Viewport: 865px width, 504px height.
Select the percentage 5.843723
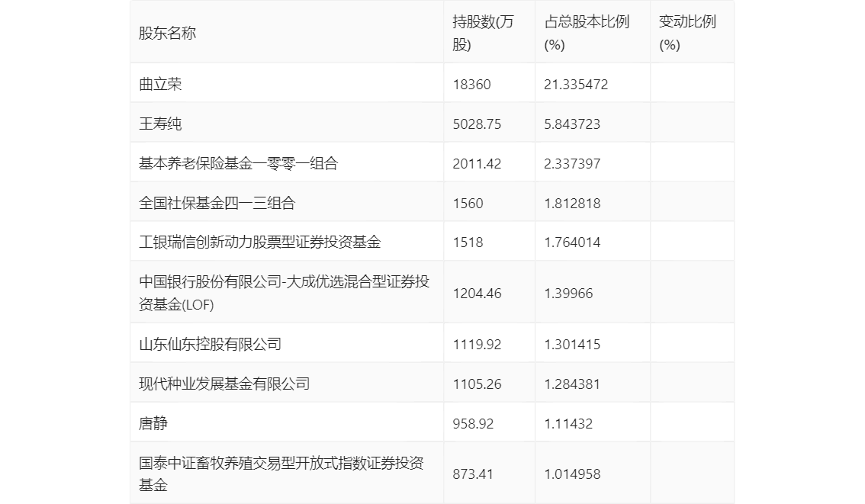click(x=572, y=124)
